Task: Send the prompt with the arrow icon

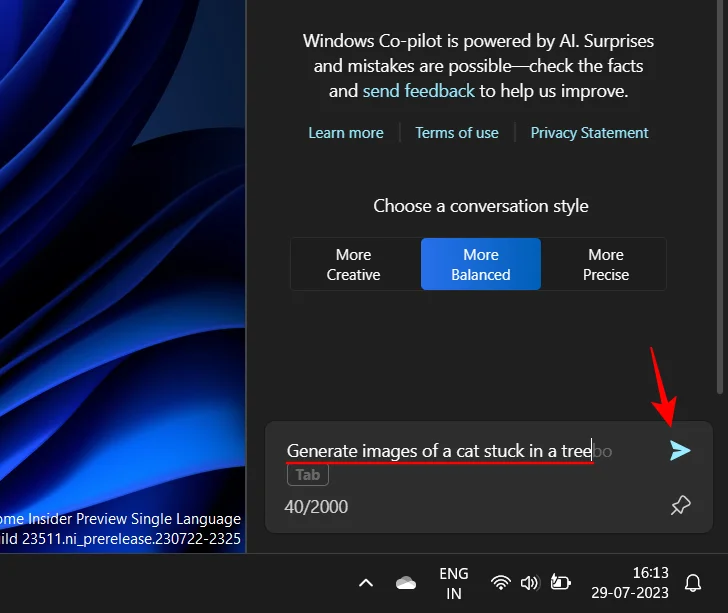Action: 680,450
